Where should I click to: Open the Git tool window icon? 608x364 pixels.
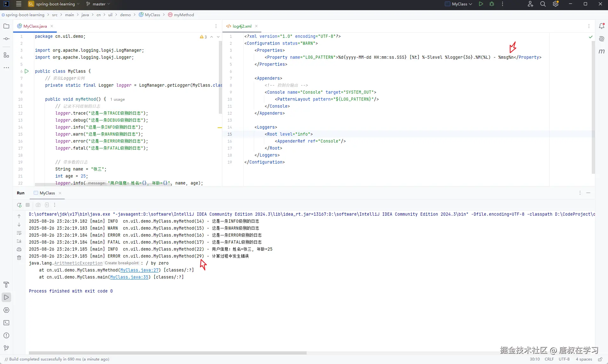point(6,348)
